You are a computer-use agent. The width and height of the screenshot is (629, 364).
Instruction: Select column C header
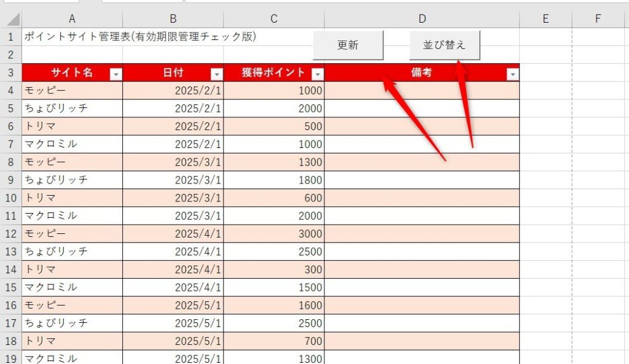[x=274, y=19]
